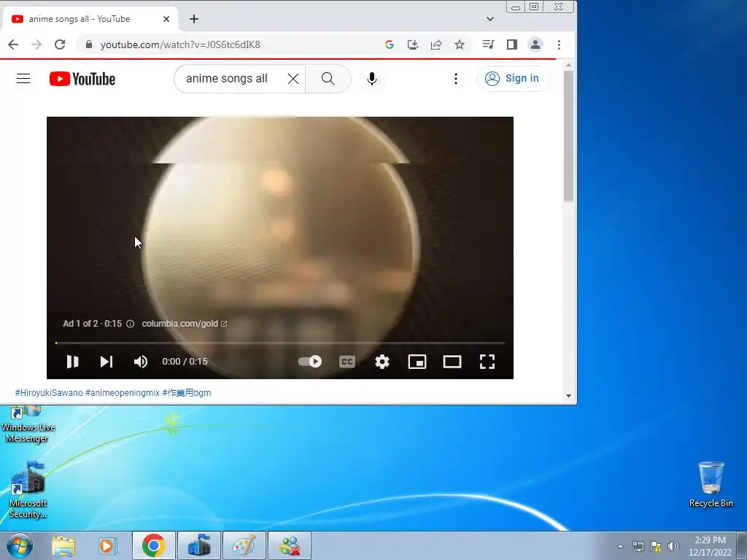Skip to next video in player
The height and width of the screenshot is (560, 747).
[107, 362]
